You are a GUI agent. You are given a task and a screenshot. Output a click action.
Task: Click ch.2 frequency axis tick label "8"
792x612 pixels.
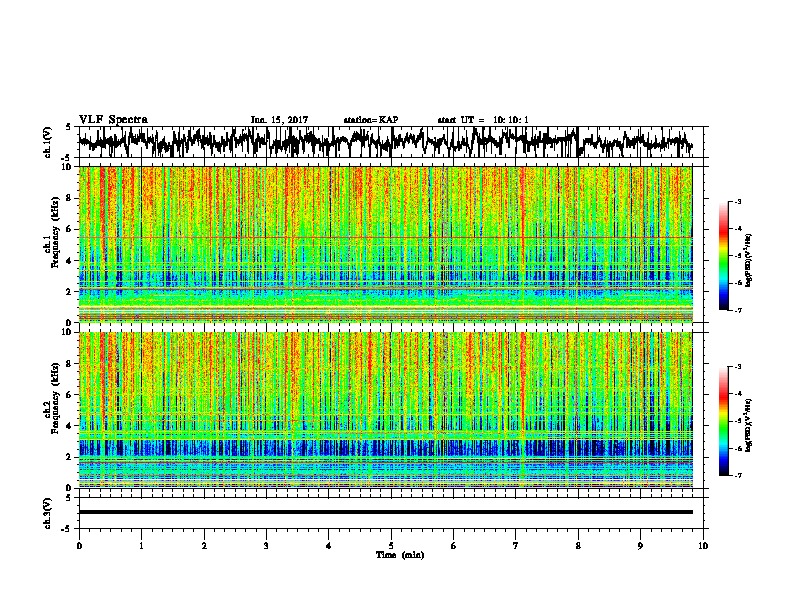tap(71, 364)
